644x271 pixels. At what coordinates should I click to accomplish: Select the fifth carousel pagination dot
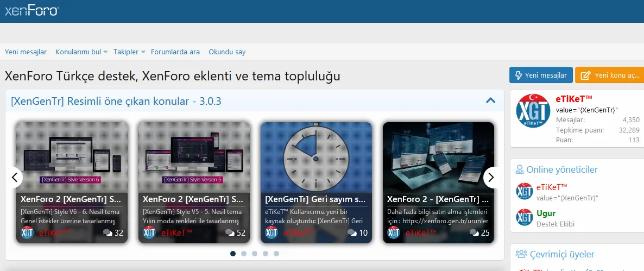(x=276, y=254)
